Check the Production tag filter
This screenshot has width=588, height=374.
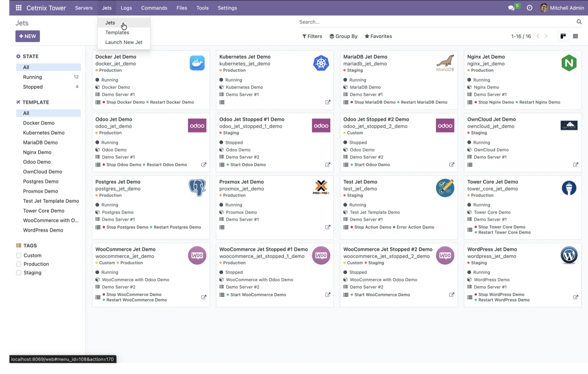19,264
